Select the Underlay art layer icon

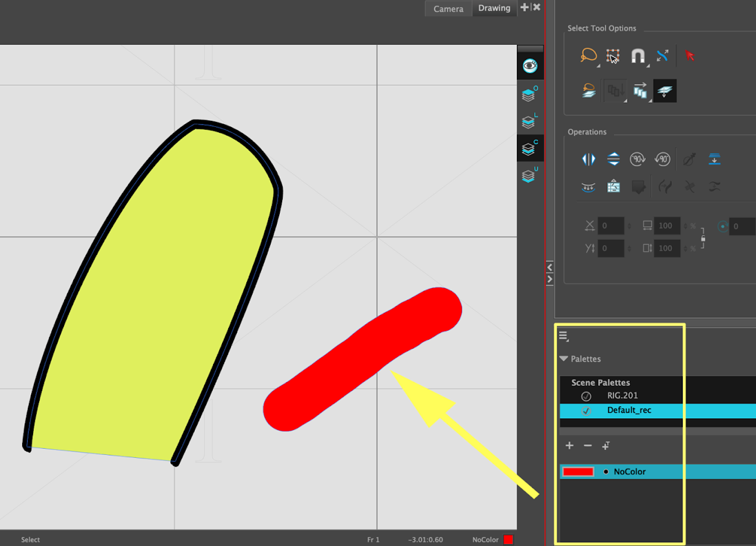click(x=529, y=176)
